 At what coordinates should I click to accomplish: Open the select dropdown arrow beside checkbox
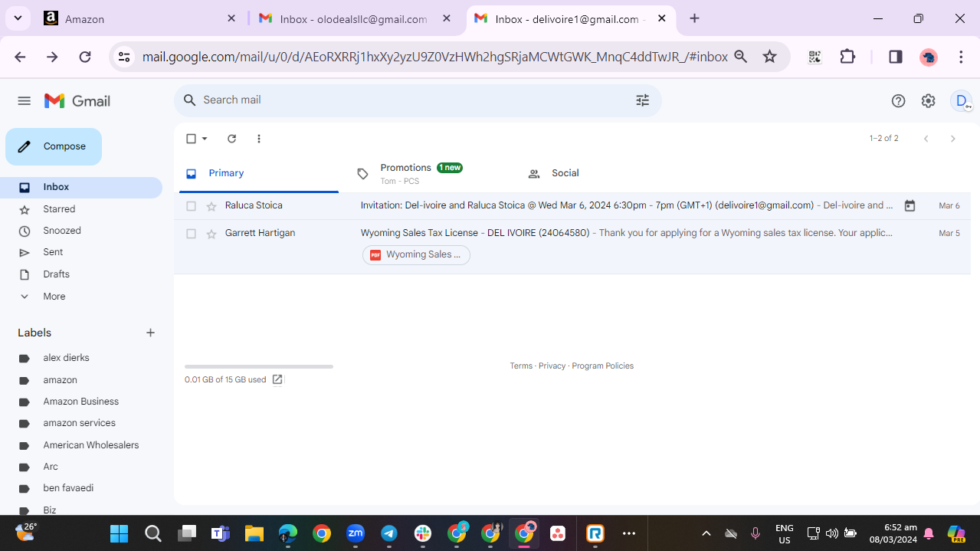tap(205, 139)
